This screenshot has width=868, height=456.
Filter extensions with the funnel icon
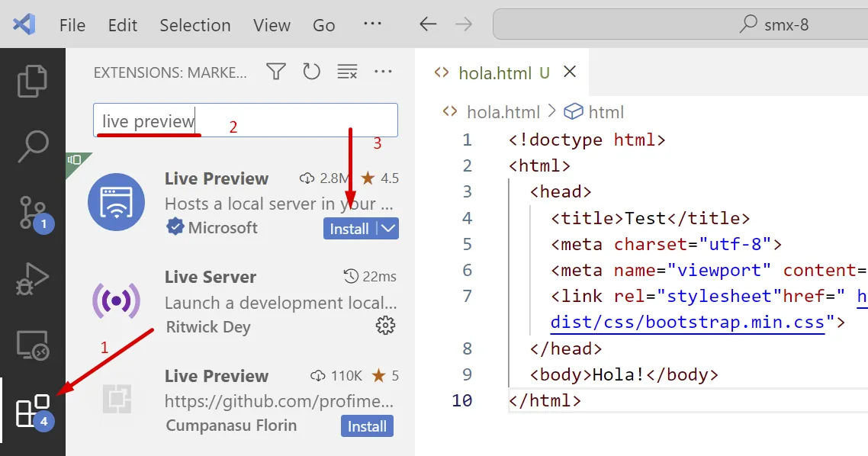pos(276,72)
